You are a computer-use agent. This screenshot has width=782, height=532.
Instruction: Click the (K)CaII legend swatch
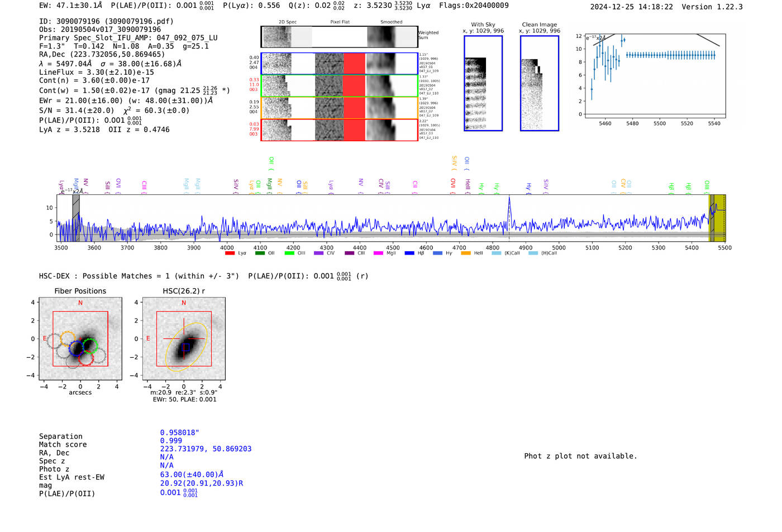(496, 253)
